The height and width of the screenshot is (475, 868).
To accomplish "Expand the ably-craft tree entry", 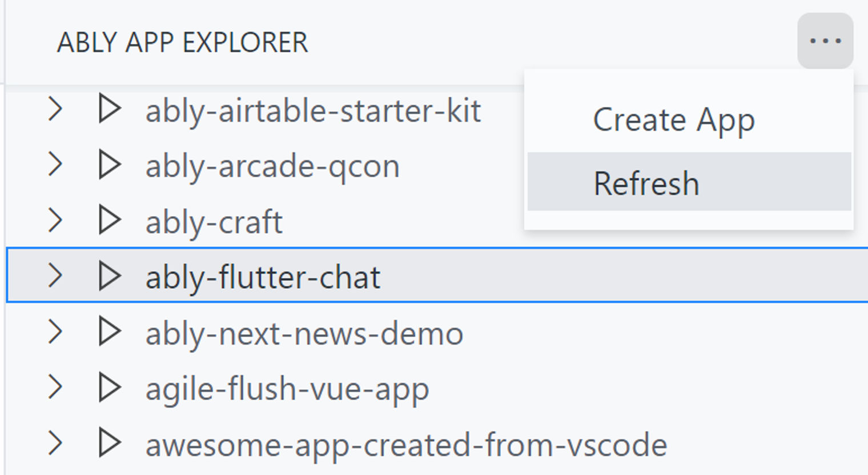I will point(55,221).
